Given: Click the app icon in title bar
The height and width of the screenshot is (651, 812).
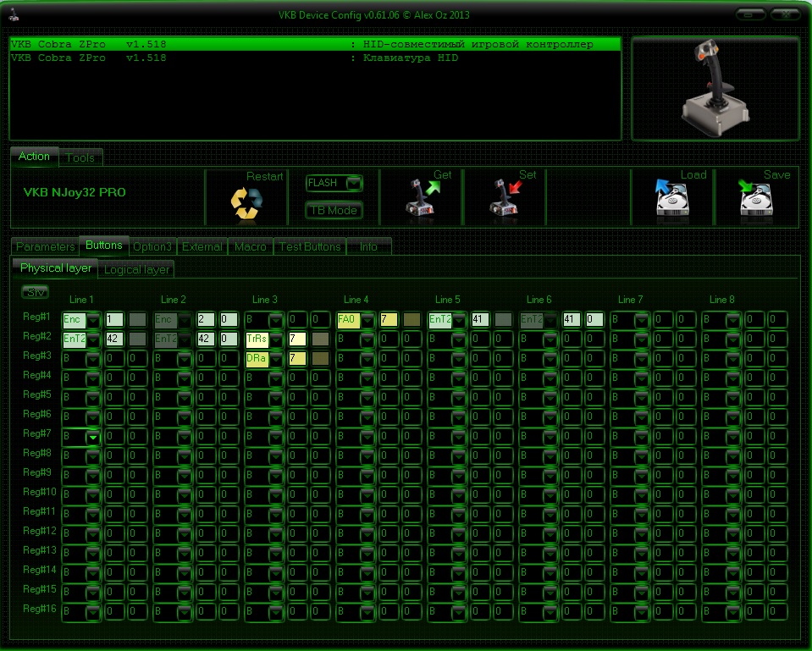Looking at the screenshot, I should pyautogui.click(x=14, y=14).
